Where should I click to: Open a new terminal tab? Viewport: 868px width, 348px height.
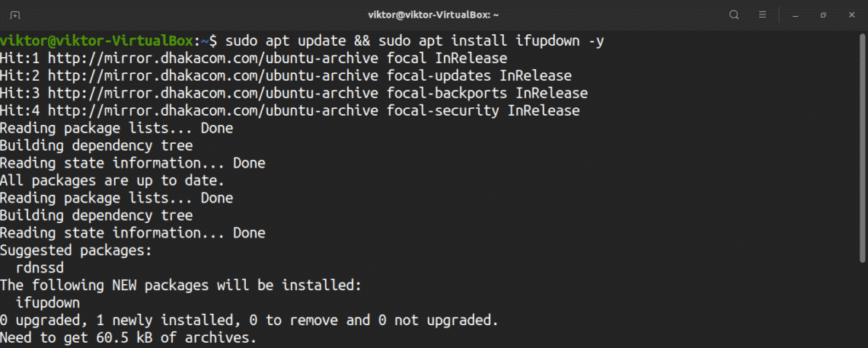click(x=16, y=14)
